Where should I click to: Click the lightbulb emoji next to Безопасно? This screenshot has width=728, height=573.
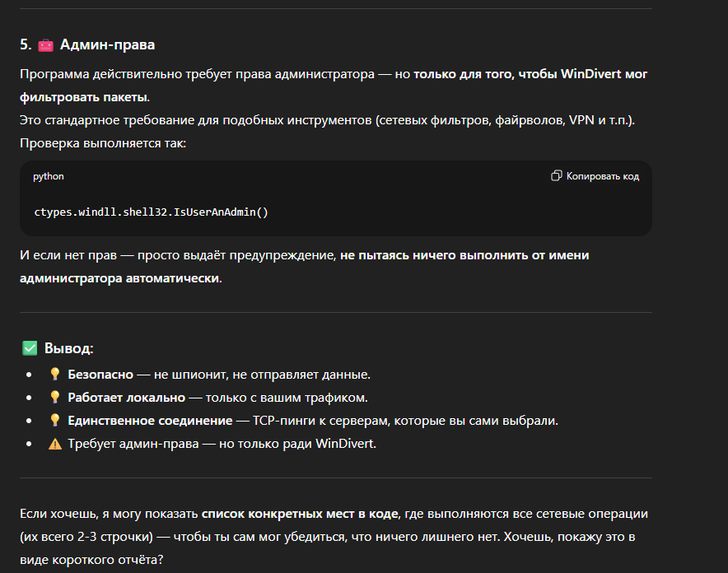(x=55, y=375)
